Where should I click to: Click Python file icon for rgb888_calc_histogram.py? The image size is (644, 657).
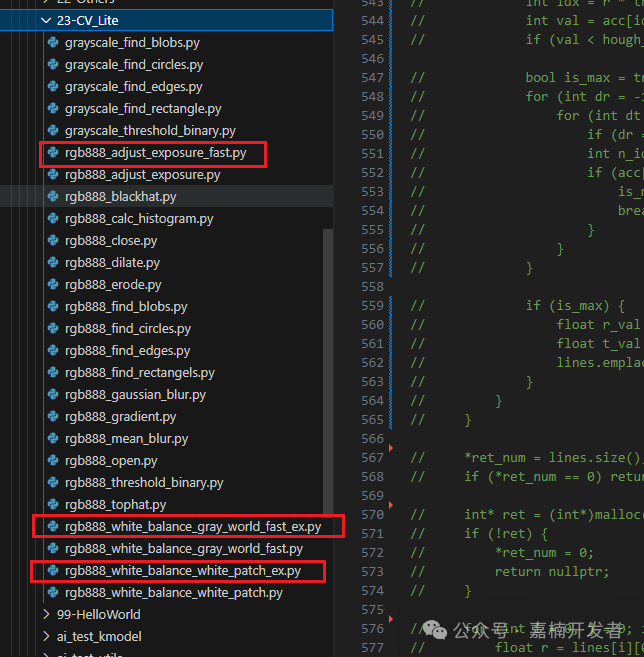point(53,219)
